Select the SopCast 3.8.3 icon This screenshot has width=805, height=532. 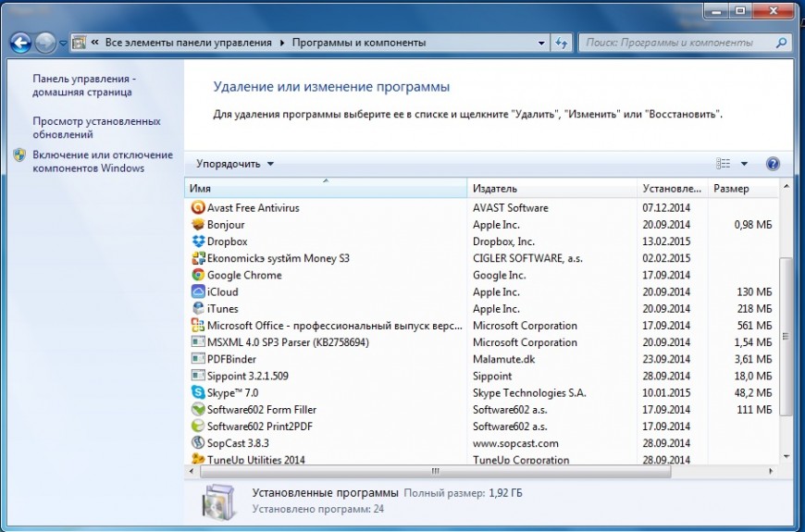pyautogui.click(x=198, y=443)
